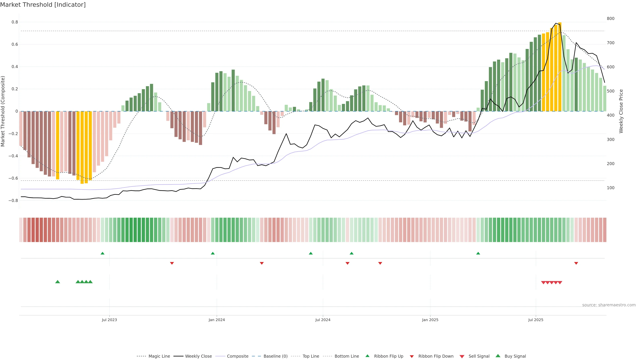
Task: Click Buy Signal legend triangle icon
Action: (x=498, y=356)
